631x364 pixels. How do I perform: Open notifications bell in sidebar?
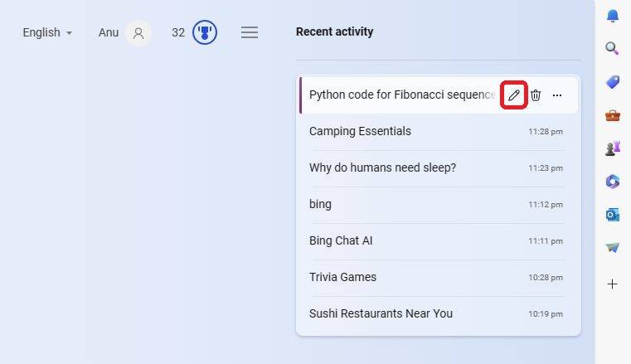[613, 16]
